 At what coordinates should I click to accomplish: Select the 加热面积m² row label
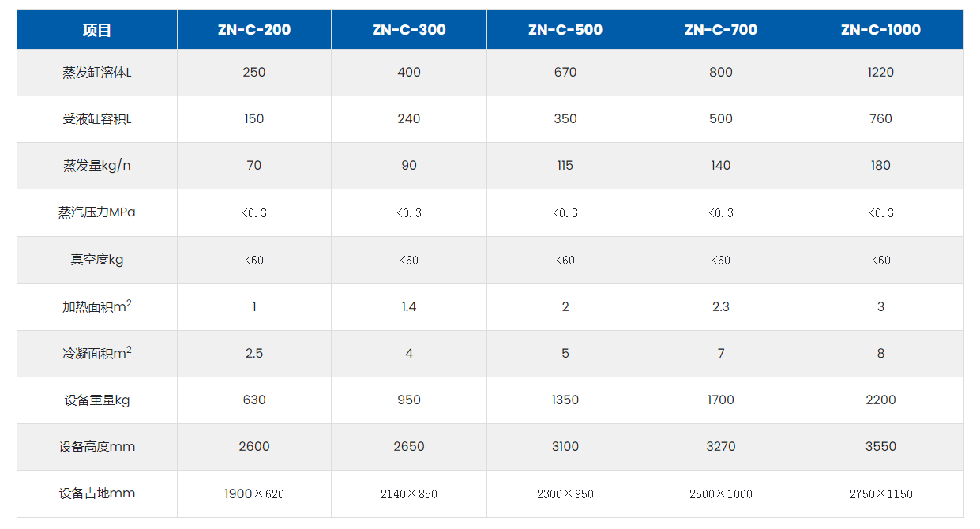point(97,306)
